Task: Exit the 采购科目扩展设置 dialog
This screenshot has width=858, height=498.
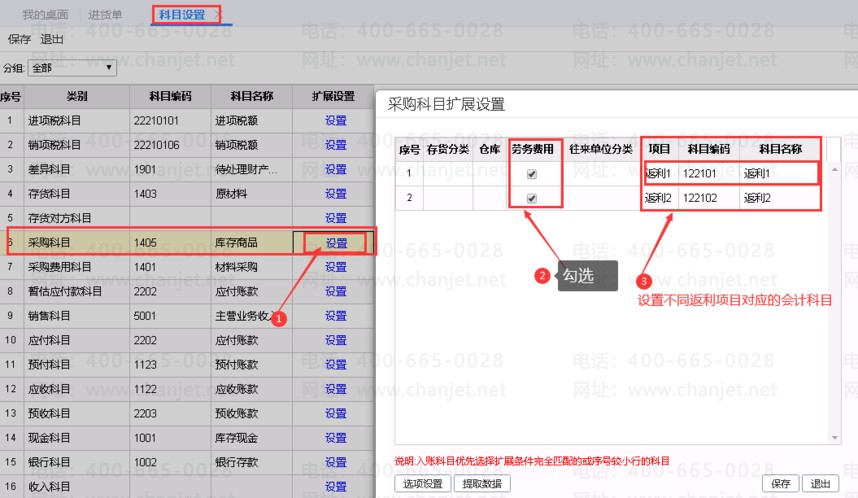Action: (820, 484)
